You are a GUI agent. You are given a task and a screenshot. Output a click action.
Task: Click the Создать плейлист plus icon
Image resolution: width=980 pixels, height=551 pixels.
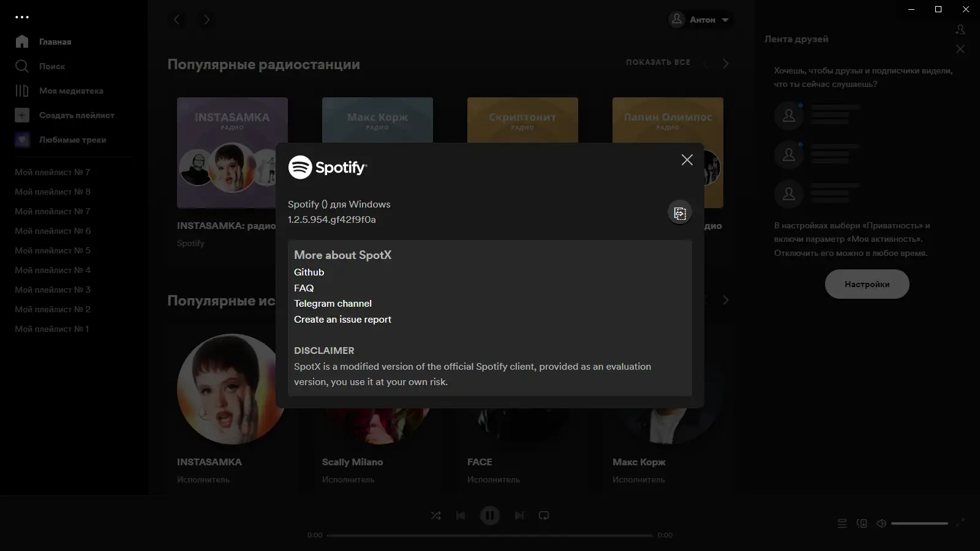22,115
